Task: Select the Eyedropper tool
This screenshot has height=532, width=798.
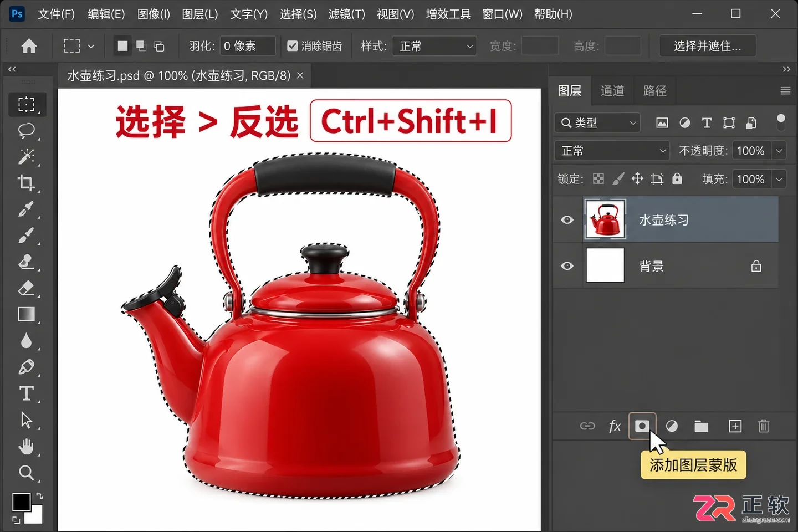Action: click(x=27, y=209)
